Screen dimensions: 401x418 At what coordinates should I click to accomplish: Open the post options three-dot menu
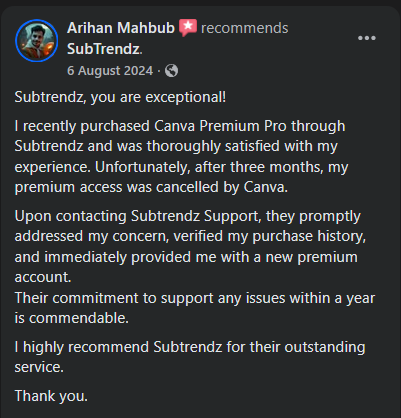[x=367, y=38]
